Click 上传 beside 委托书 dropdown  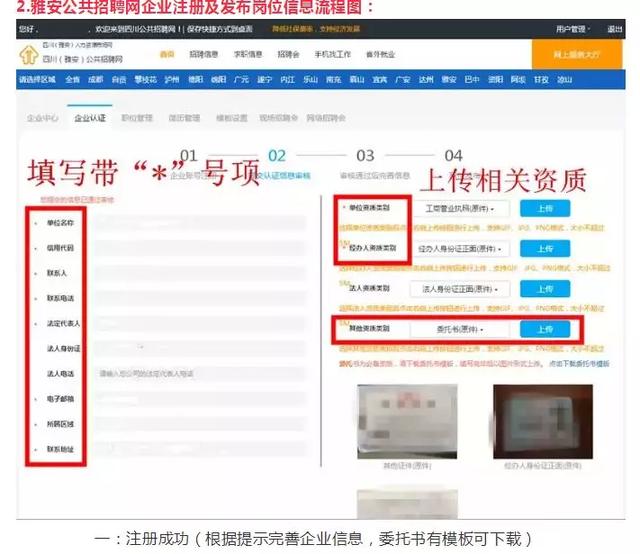(545, 329)
